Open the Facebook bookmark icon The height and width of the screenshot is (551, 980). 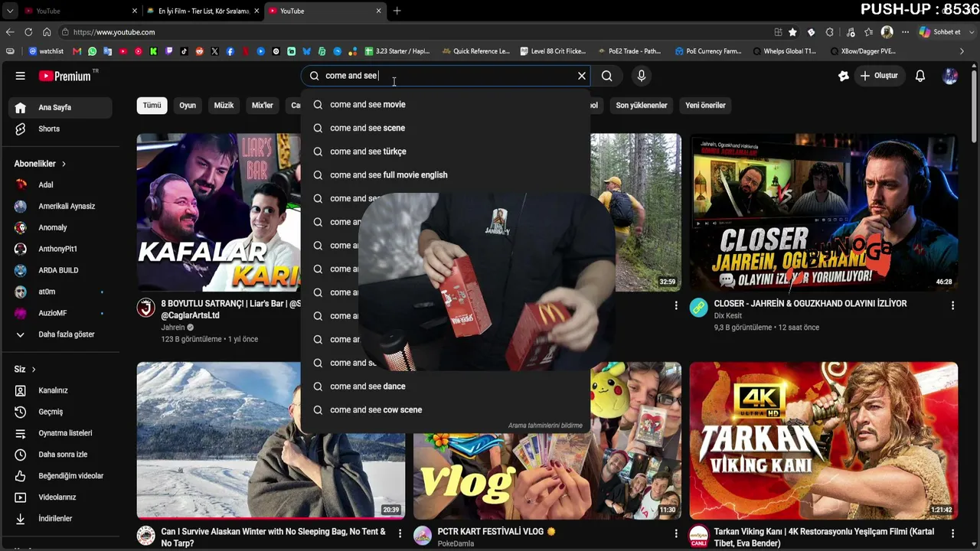pyautogui.click(x=230, y=51)
